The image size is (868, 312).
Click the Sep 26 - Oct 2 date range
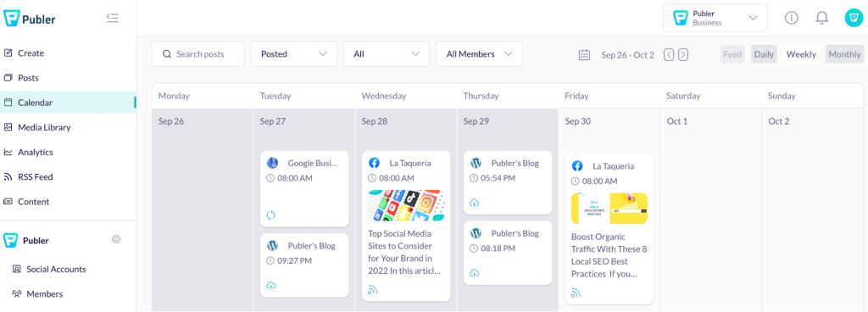628,55
